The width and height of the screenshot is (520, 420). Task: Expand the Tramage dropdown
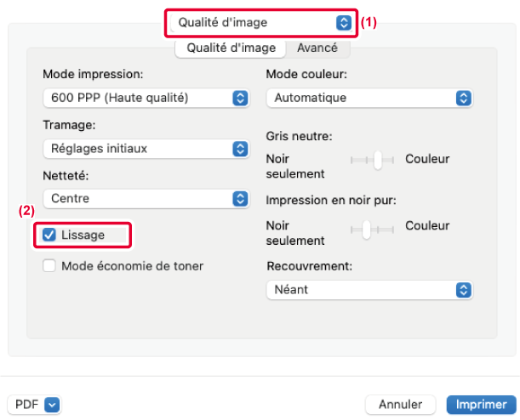pos(145,149)
